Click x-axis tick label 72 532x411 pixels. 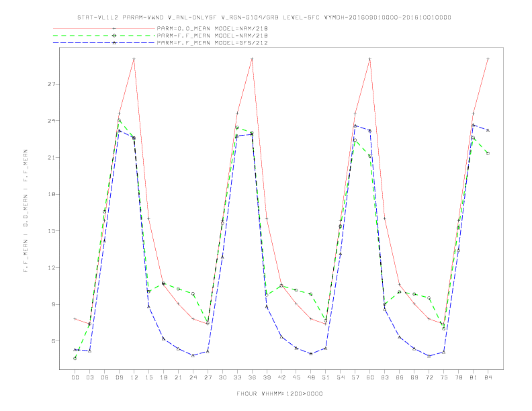(x=429, y=377)
